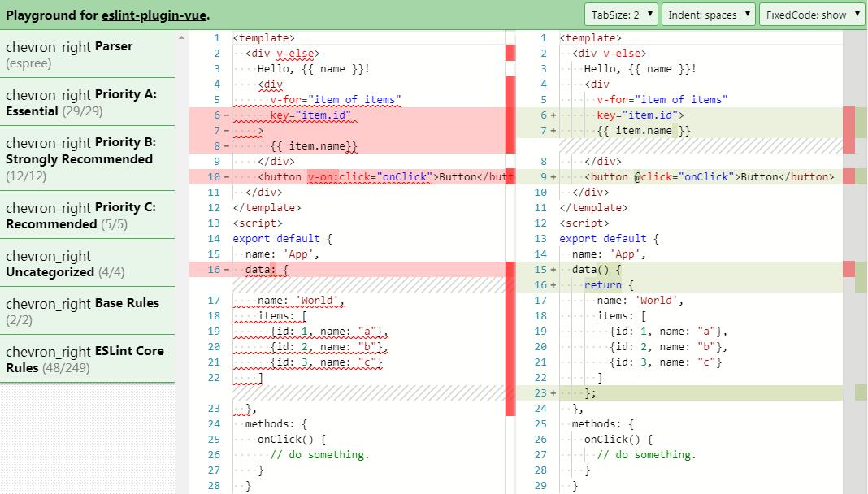Click the underlined v-on:click error on line 10
Viewport: 868px width, 494px height.
(331, 176)
